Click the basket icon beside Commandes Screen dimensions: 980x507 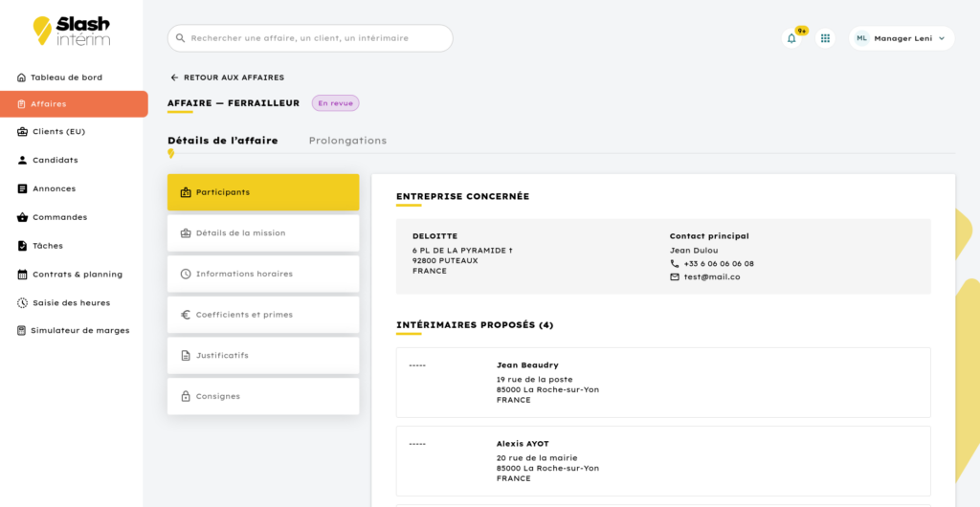click(x=23, y=217)
